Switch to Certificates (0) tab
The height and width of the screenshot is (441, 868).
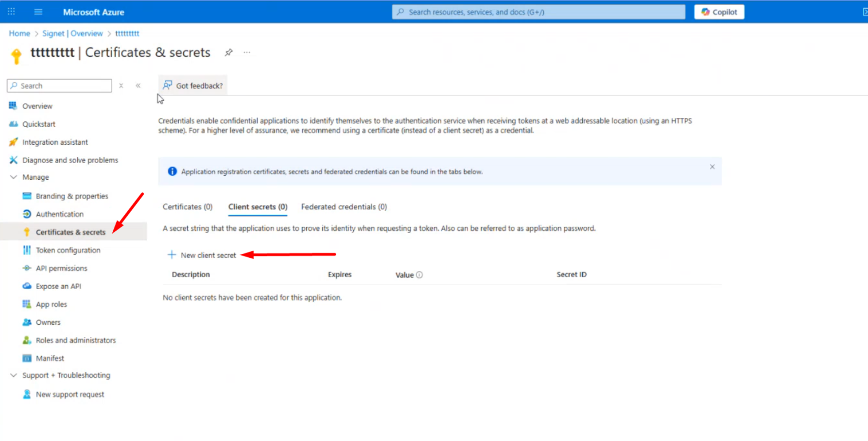pos(188,207)
